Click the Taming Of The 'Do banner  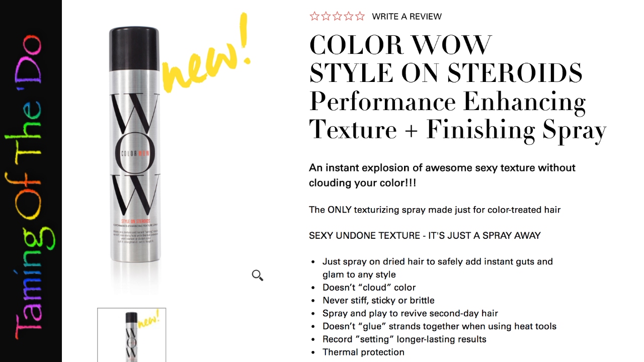click(x=30, y=181)
